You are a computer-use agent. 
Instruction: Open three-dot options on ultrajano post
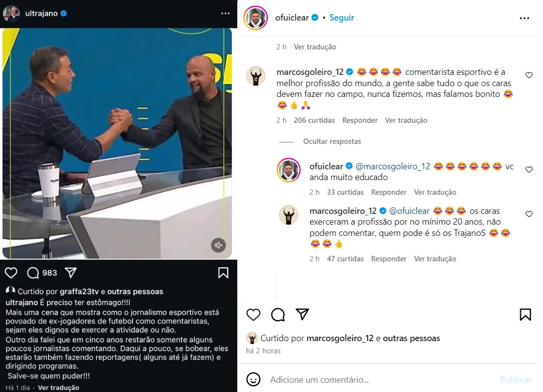[226, 14]
